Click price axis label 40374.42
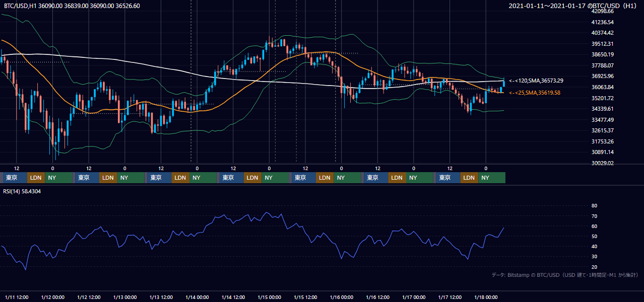Screen dimensions: 644x302 pyautogui.click(x=602, y=33)
